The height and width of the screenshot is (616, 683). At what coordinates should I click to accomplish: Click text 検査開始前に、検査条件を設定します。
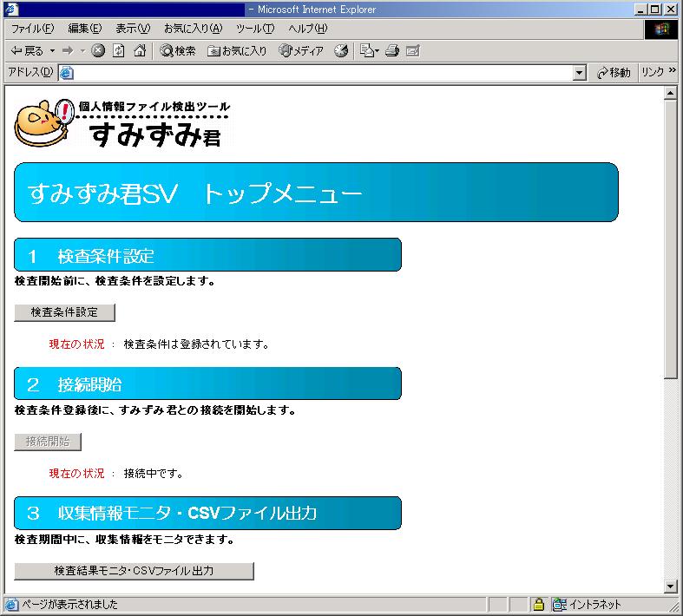click(115, 281)
